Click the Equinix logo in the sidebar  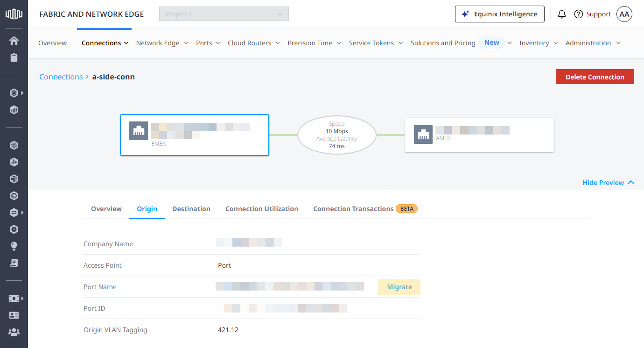coord(14,14)
